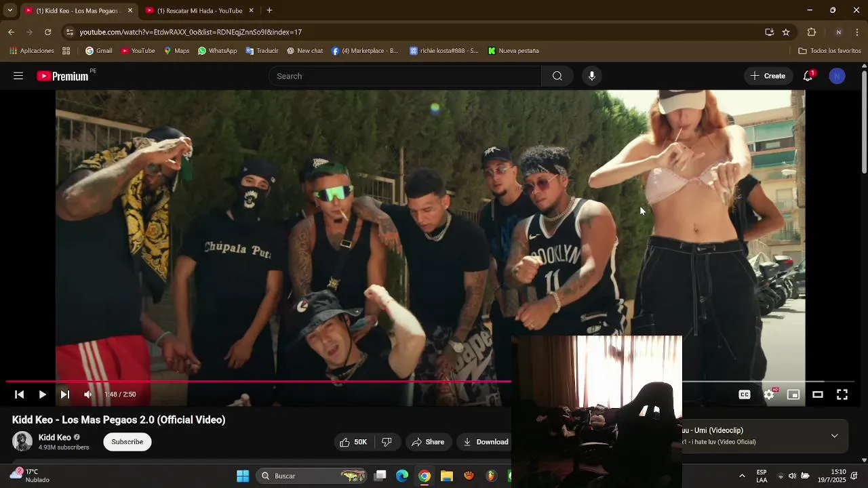Open Kidd Keo channel avatar

pos(22,441)
